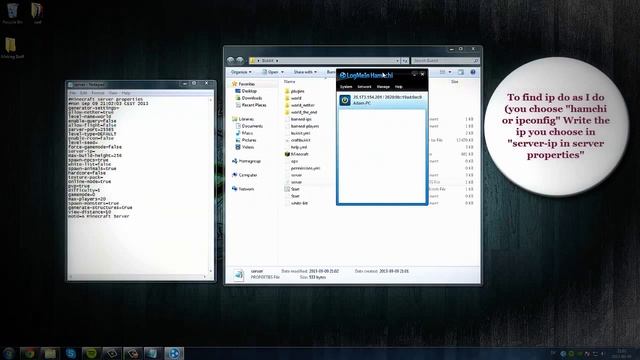Viewport: 640px width, 360px height.
Task: Open Chrome from the taskbar
Action: (29, 353)
